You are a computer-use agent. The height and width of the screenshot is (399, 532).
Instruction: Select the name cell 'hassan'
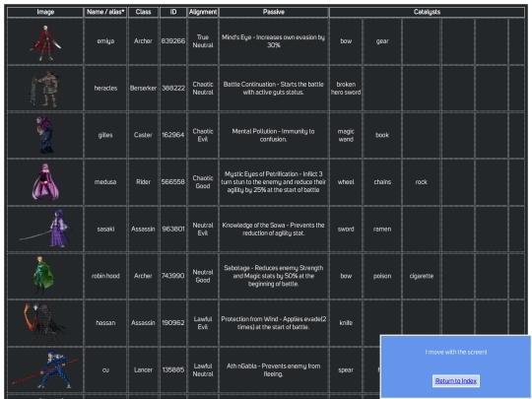tap(105, 323)
